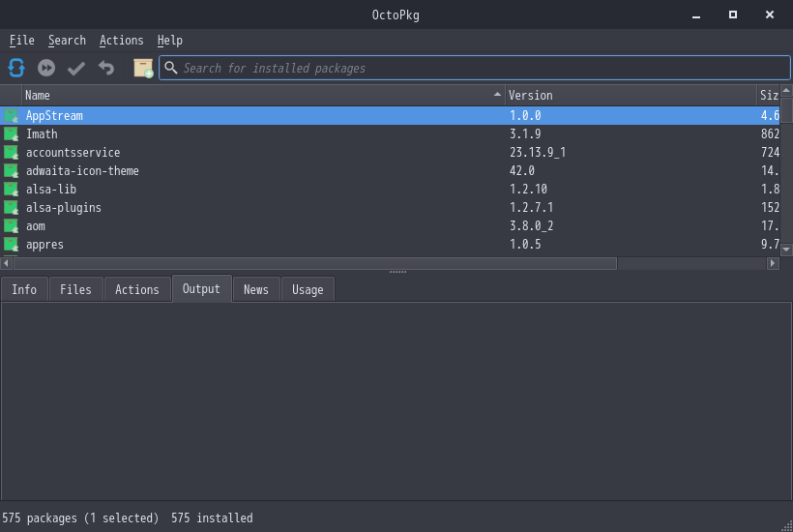The width and height of the screenshot is (793, 532).
Task: Close the OctoPkg window
Action: [x=770, y=15]
